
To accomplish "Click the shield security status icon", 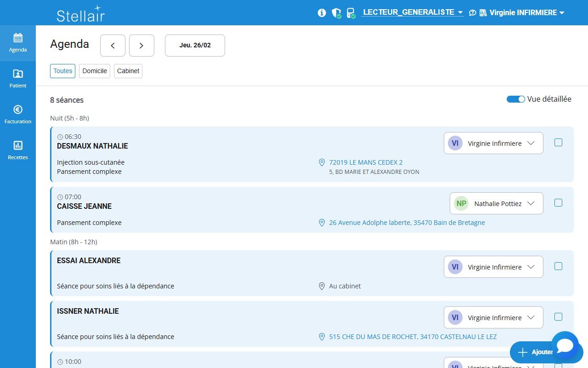I will point(336,12).
